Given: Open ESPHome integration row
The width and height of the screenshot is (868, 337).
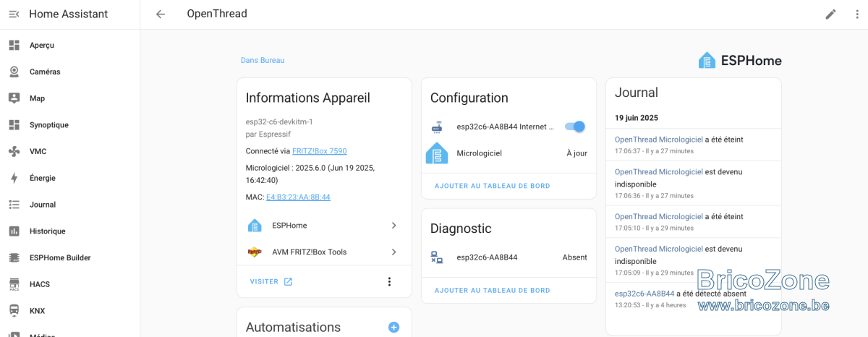Looking at the screenshot, I should pos(324,226).
